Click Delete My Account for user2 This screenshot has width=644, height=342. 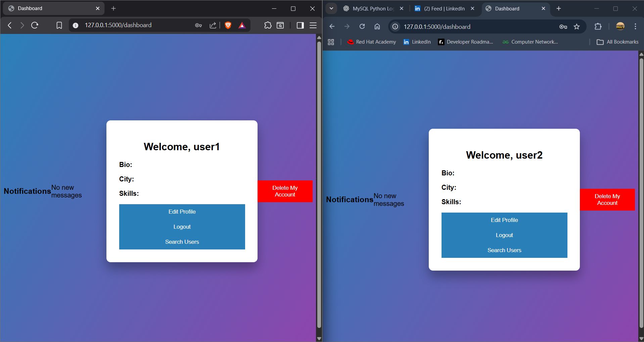607,199
